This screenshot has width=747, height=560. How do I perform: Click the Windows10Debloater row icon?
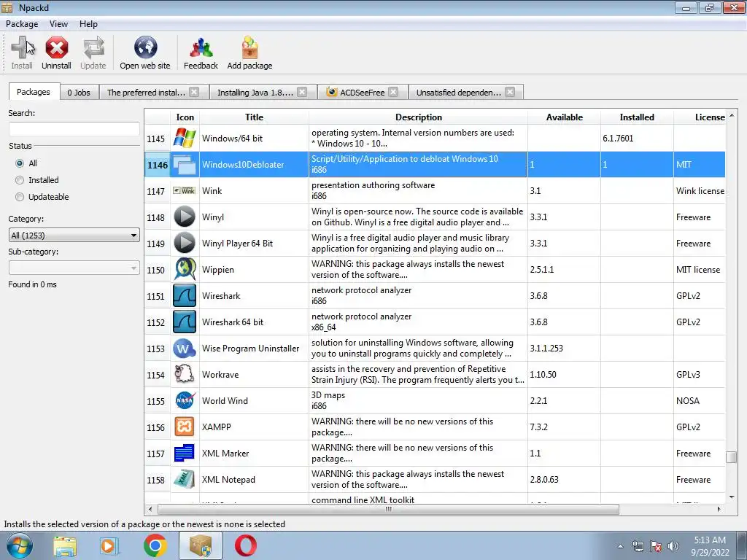click(185, 165)
